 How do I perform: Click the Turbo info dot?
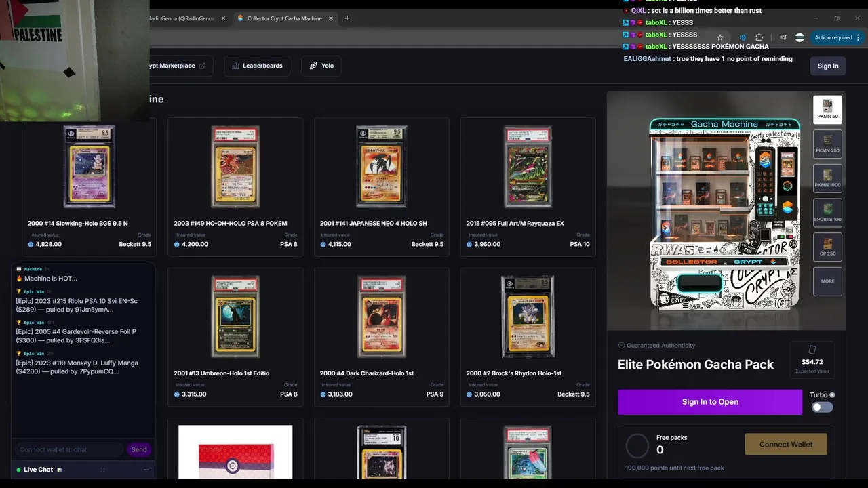[x=832, y=395]
